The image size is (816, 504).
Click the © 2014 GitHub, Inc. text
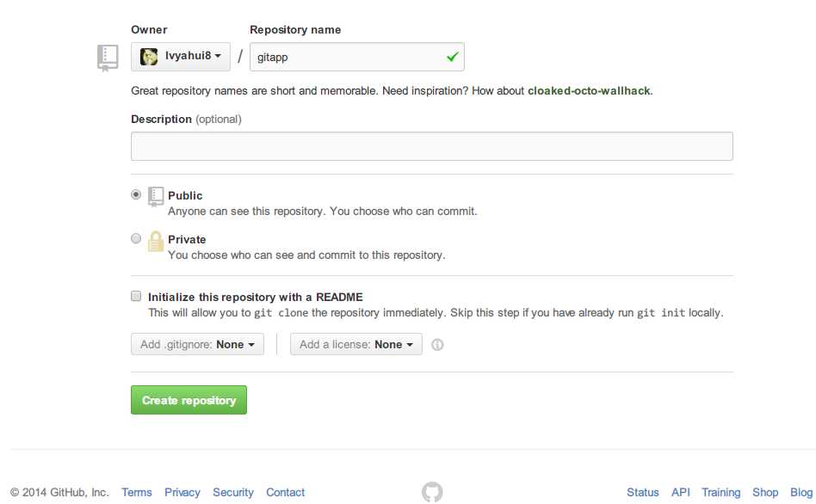point(59,492)
